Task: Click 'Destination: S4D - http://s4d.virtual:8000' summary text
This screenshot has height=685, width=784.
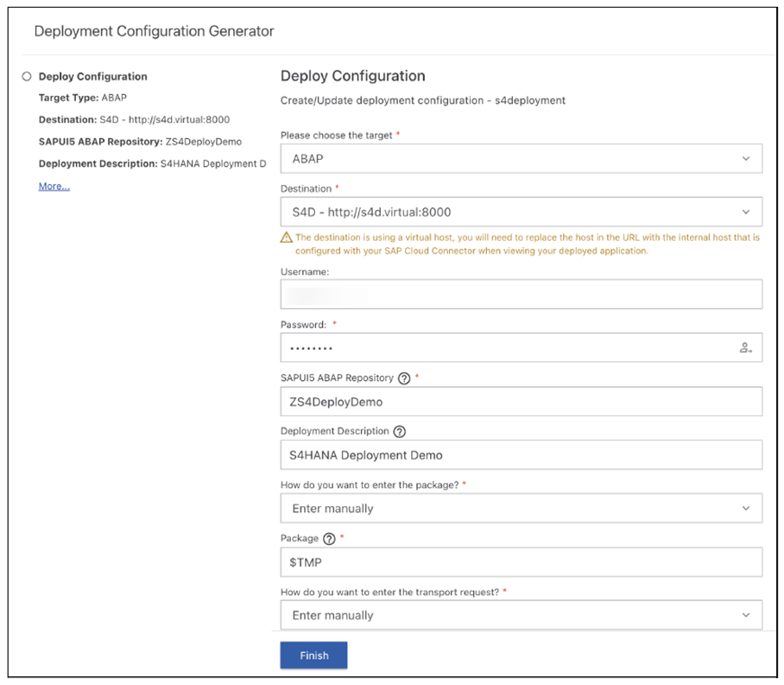Action: coord(135,119)
